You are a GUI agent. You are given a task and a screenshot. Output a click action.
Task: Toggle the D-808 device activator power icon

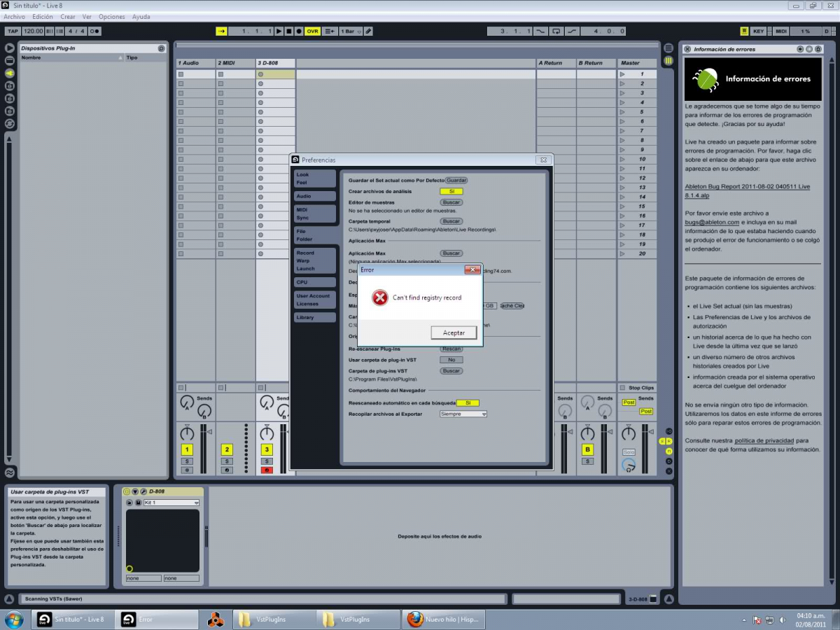pyautogui.click(x=127, y=491)
